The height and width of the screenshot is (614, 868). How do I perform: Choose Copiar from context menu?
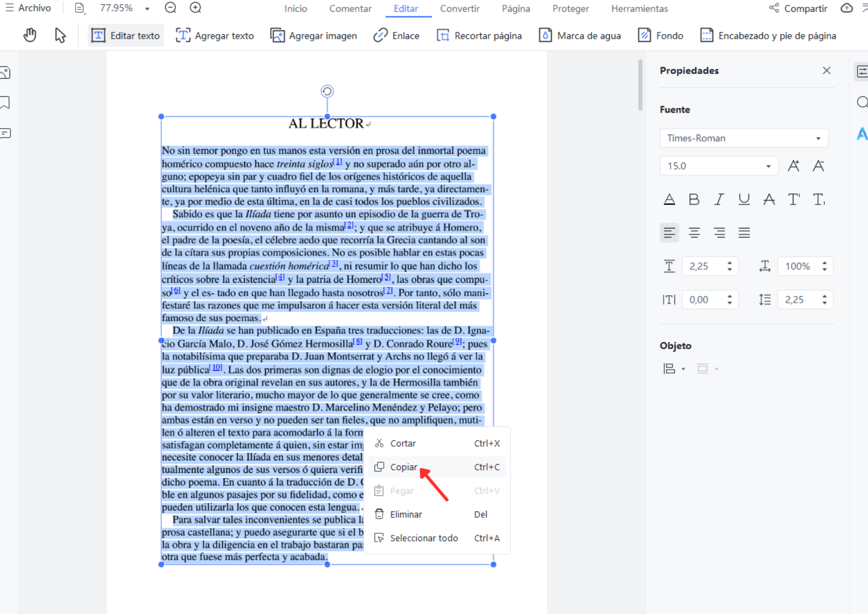coord(437,467)
